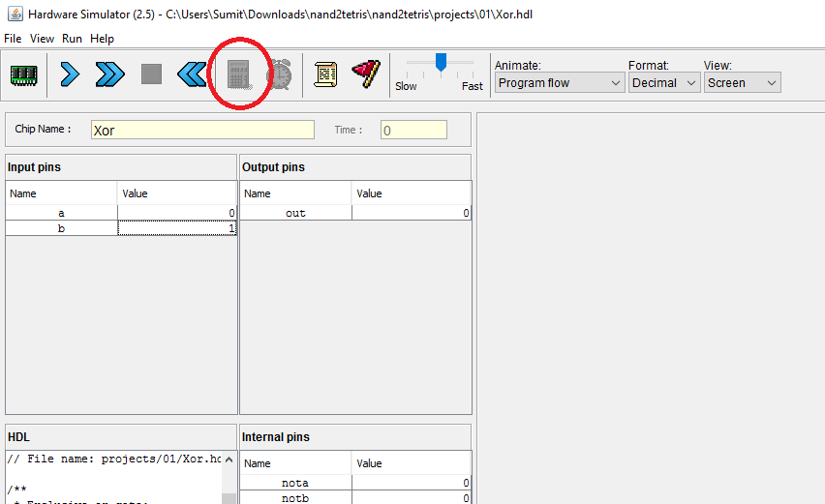Click the Tick Tock clock icon

tap(280, 74)
